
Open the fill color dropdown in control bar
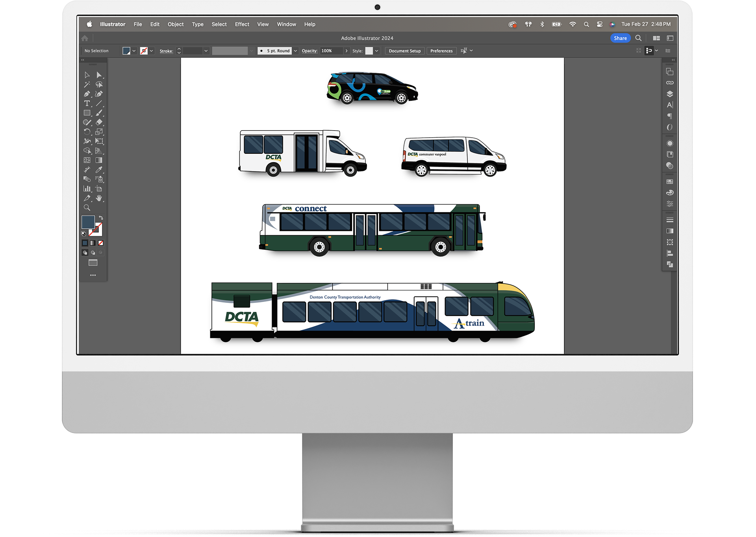pos(134,51)
